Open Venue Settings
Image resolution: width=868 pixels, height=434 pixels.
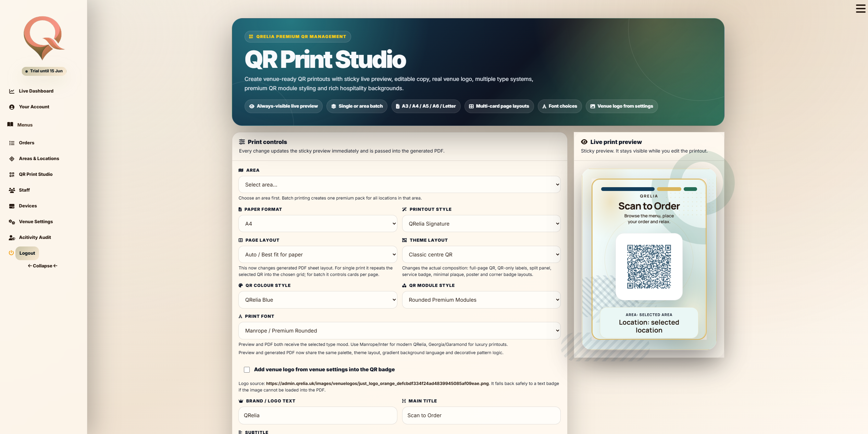tap(36, 222)
